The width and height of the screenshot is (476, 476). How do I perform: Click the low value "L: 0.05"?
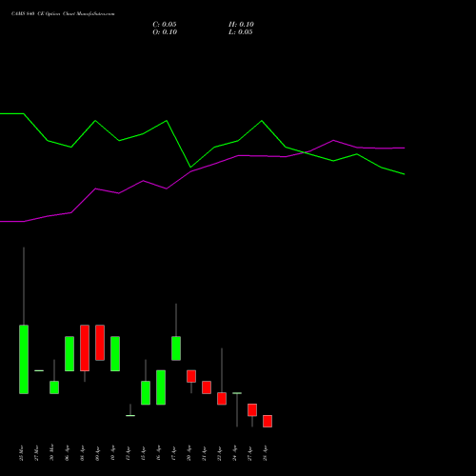(241, 32)
